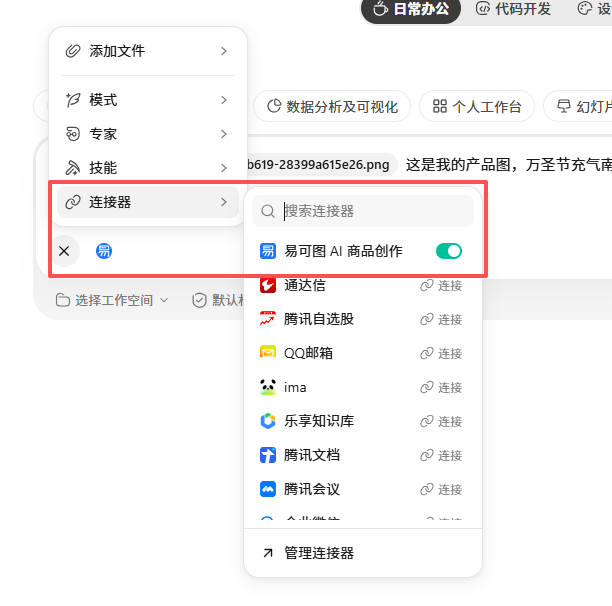Click the pie chart icon in 数据分析及可视化
The height and width of the screenshot is (606, 612).
pos(274,106)
